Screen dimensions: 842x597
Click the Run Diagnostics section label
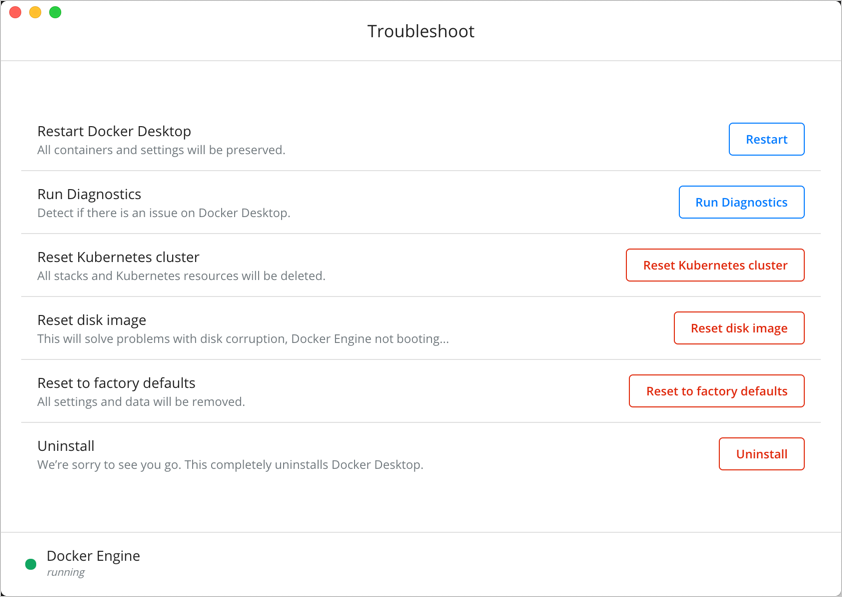pyautogui.click(x=88, y=194)
